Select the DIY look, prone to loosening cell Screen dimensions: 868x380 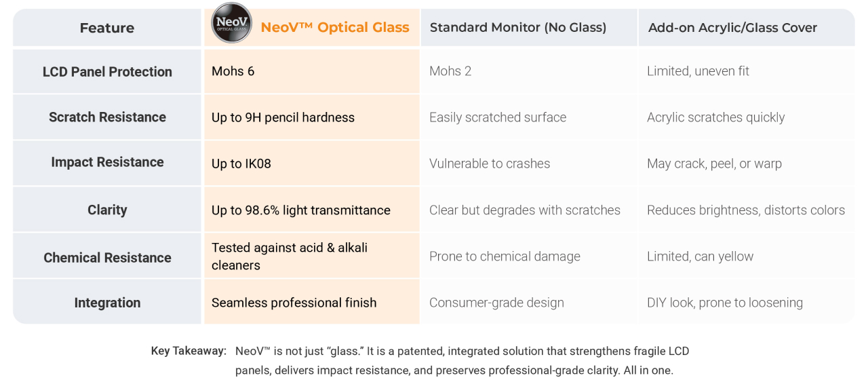pyautogui.click(x=725, y=303)
